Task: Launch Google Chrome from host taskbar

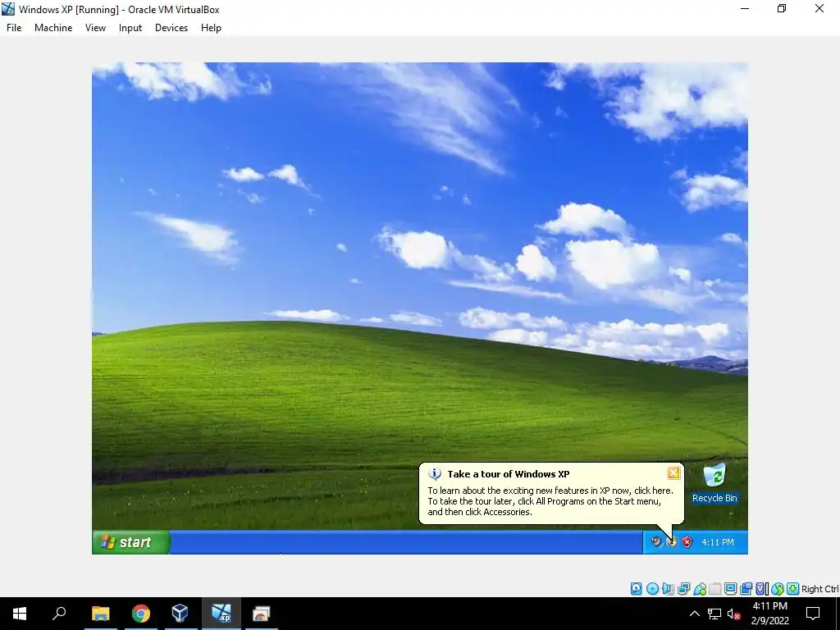Action: pos(140,614)
